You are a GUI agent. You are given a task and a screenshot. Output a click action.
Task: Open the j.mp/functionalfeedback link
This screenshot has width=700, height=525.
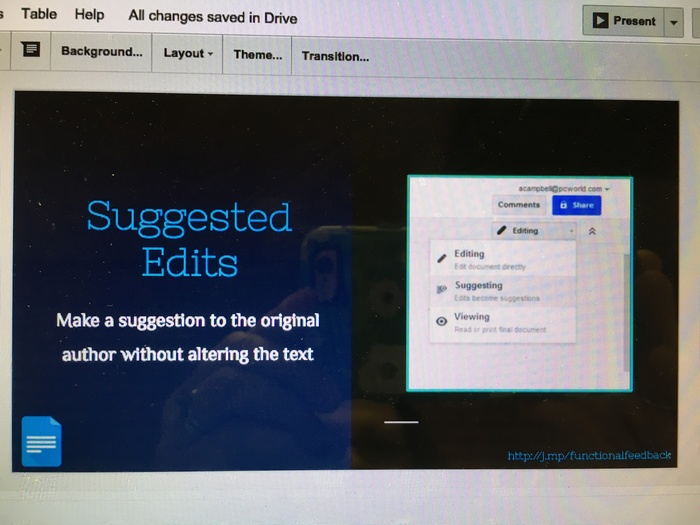pos(589,456)
